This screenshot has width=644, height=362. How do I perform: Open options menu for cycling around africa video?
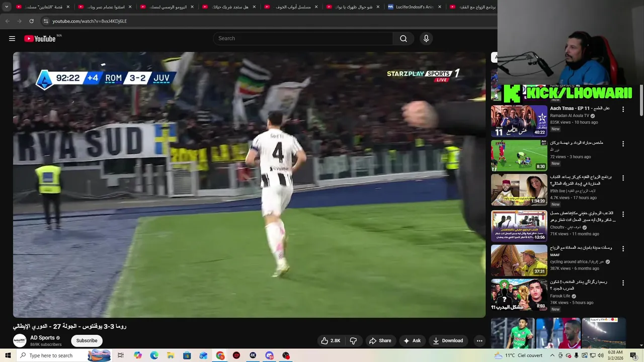coord(623,248)
